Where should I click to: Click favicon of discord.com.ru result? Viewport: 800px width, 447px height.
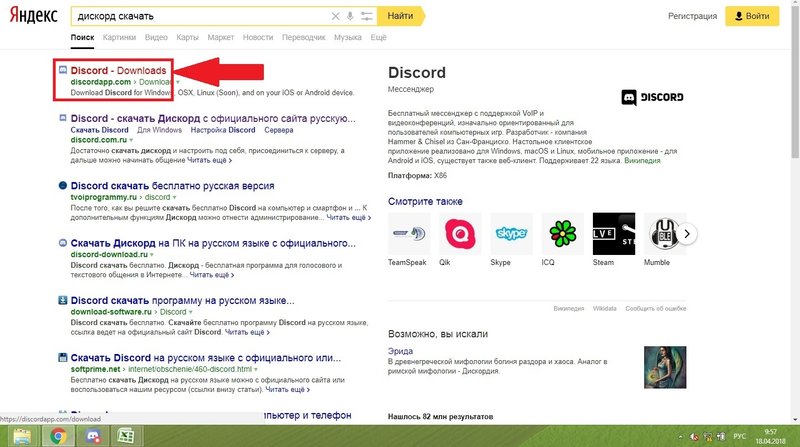pyautogui.click(x=63, y=118)
